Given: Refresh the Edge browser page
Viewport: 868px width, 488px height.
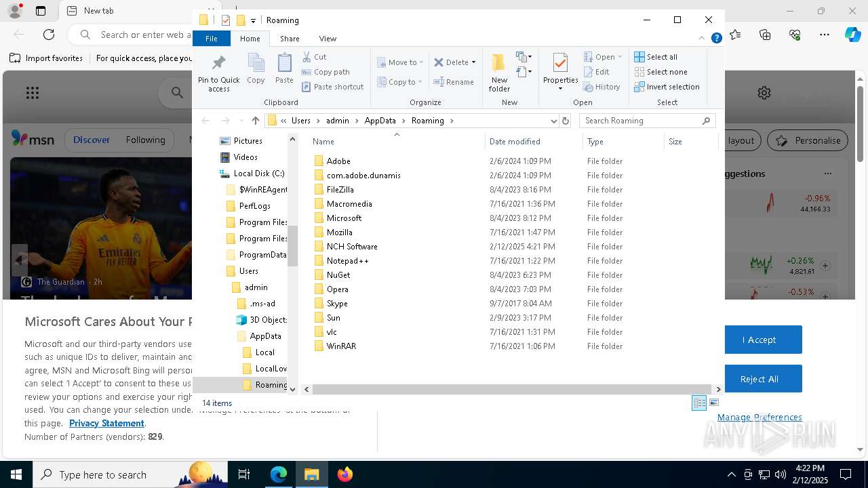Looking at the screenshot, I should pos(49,35).
